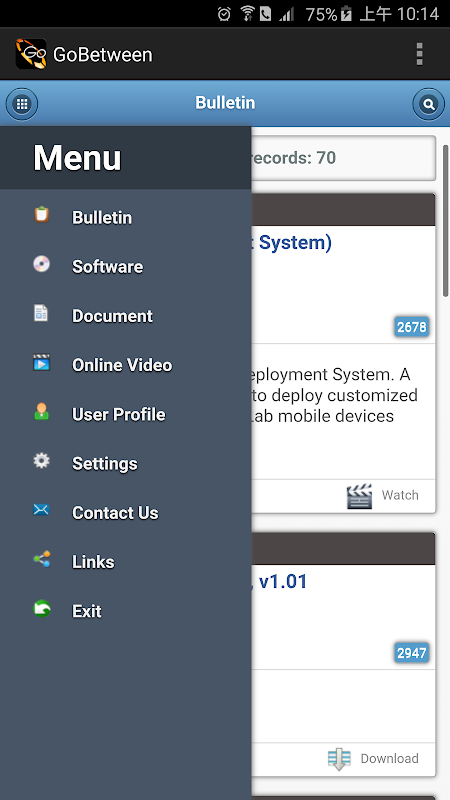Click the vertical scrollbar on right edge
The width and height of the screenshot is (450, 800).
tap(446, 220)
